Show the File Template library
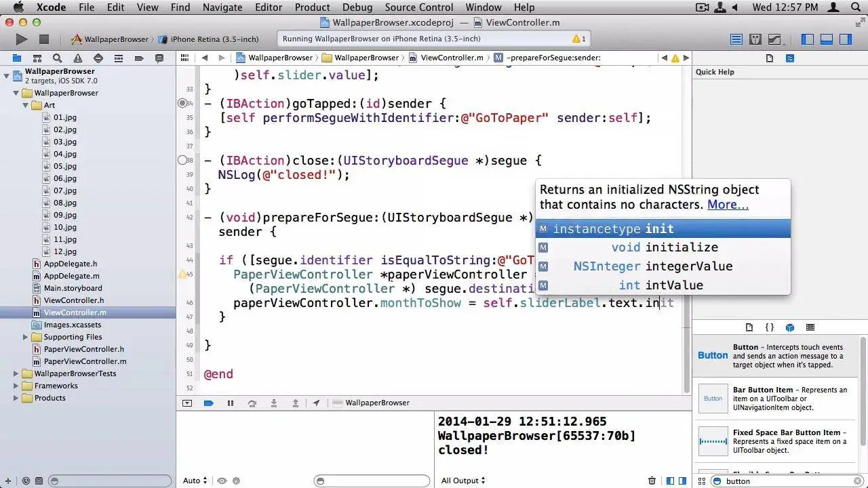The image size is (868, 488). pos(749,327)
